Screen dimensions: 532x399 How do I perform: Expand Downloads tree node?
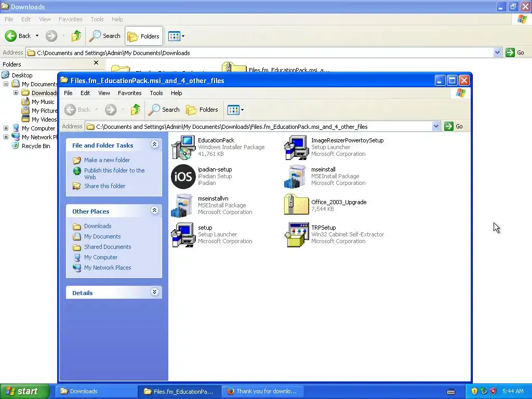(x=16, y=92)
